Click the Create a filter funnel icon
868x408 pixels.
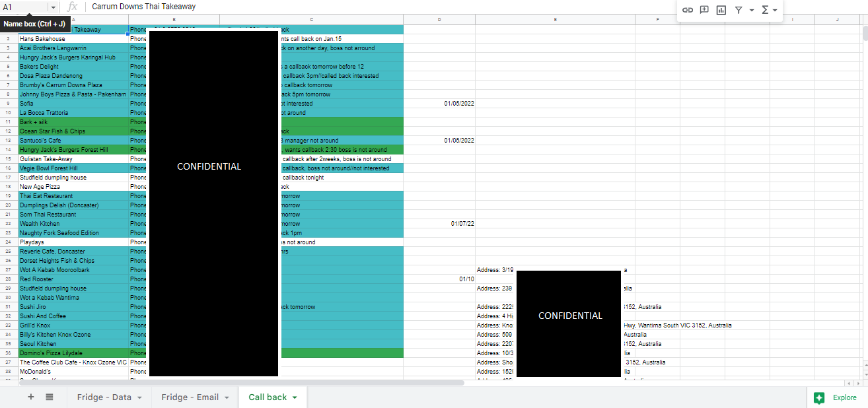point(739,10)
